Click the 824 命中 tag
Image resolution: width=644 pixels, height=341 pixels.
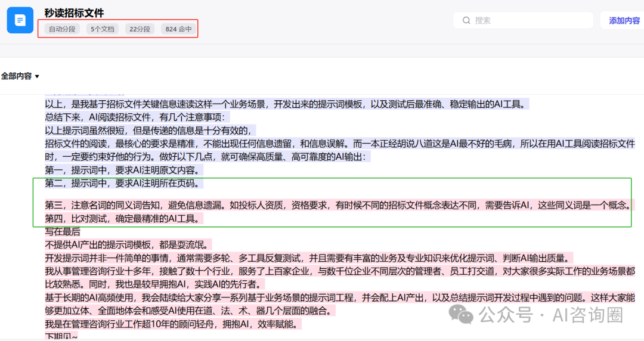[178, 29]
